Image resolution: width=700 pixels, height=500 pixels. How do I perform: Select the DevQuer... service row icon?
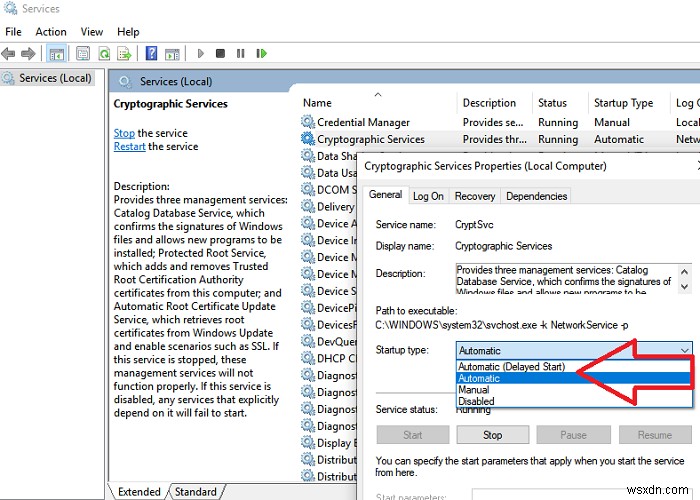pos(308,341)
